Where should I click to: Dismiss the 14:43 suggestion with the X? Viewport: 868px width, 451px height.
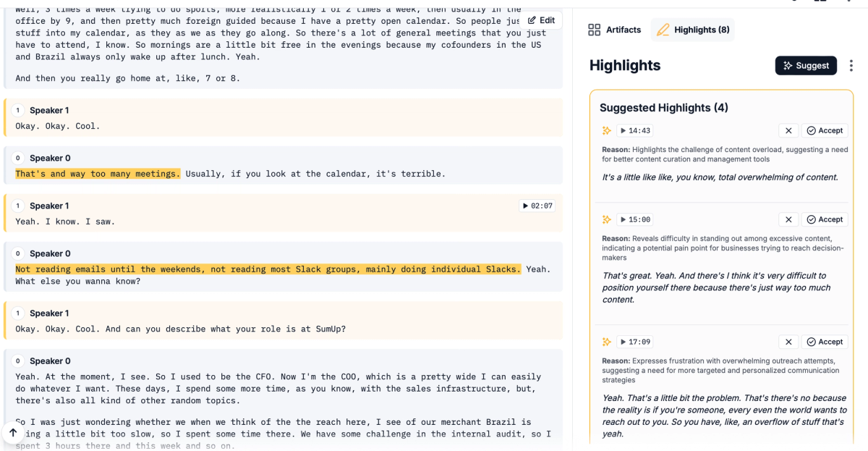788,130
